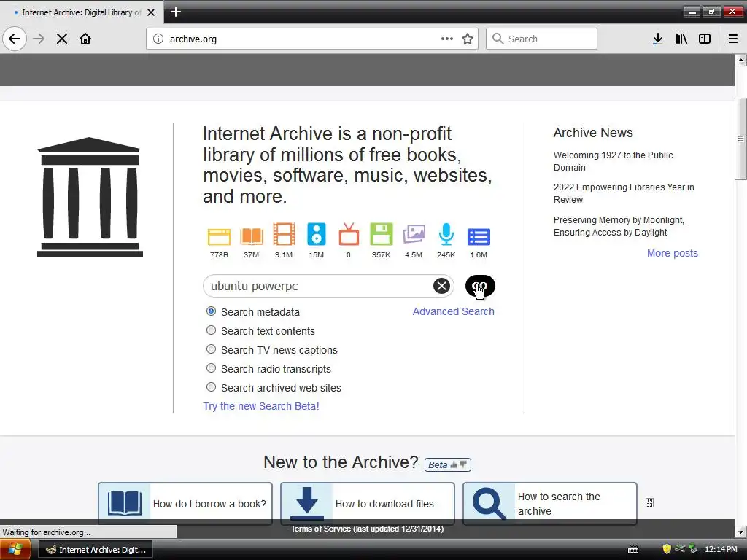Click the taskbar clock showing 12:14 PM
The width and height of the screenshot is (747, 560).
click(x=721, y=549)
